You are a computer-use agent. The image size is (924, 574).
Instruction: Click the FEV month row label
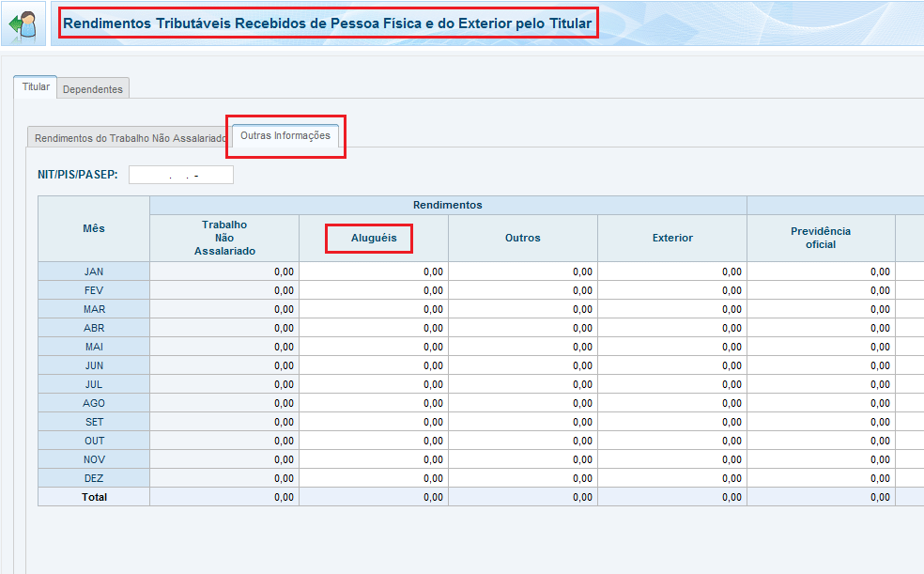pyautogui.click(x=94, y=290)
